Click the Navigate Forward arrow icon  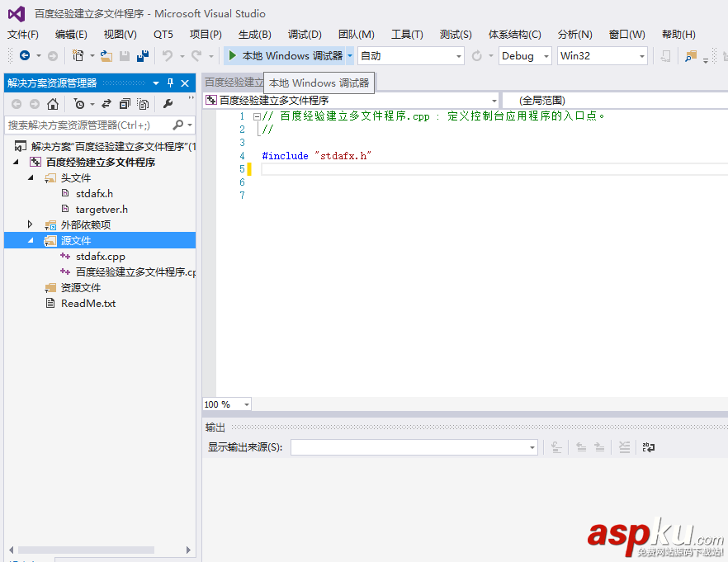tap(53, 56)
